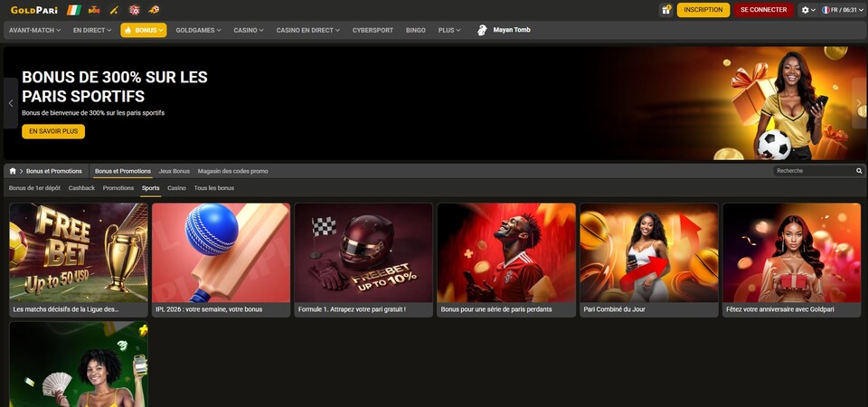868x407 pixels.
Task: Open the Formule 1 freebet card
Action: (363, 260)
